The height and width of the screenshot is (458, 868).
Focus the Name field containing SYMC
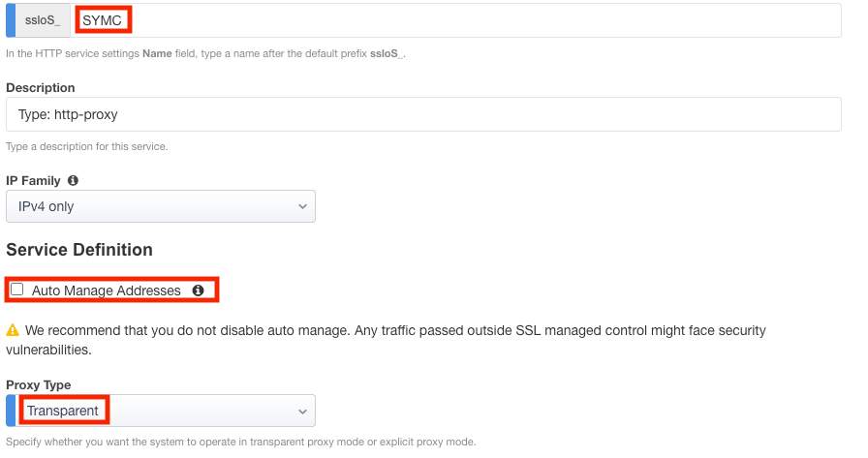pos(455,19)
